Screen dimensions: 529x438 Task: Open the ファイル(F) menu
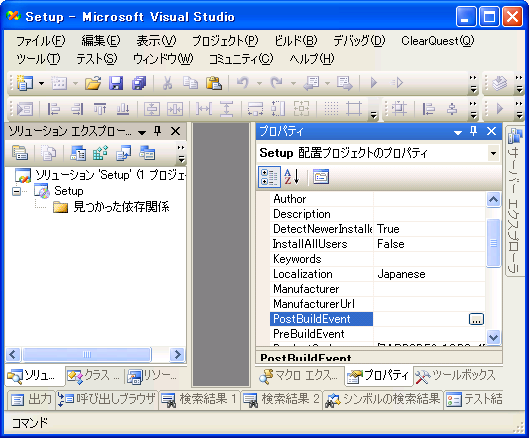coord(40,41)
